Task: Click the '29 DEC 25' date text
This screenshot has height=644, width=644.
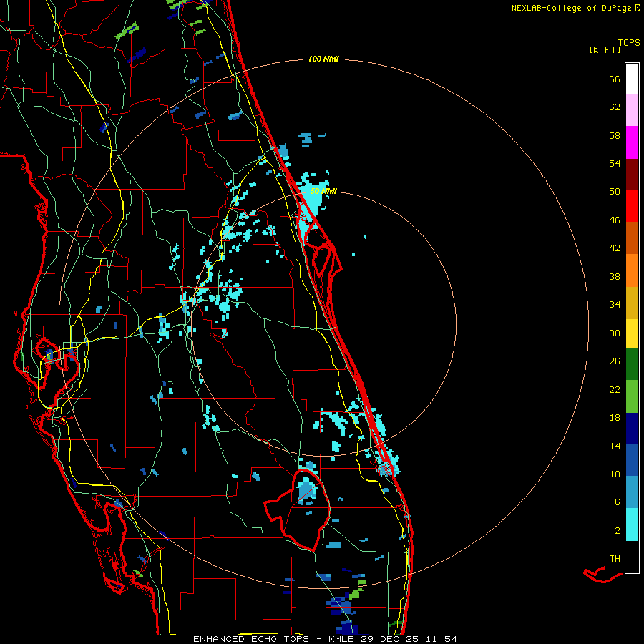Action: coord(390,639)
